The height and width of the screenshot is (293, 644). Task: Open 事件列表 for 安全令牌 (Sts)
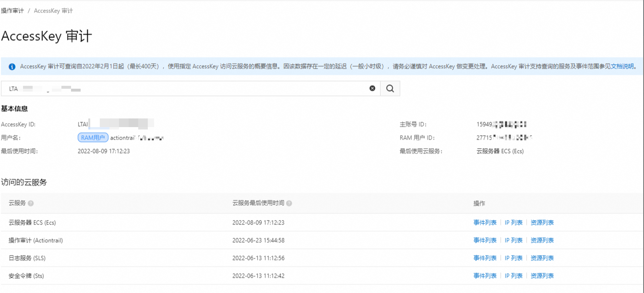pyautogui.click(x=486, y=275)
